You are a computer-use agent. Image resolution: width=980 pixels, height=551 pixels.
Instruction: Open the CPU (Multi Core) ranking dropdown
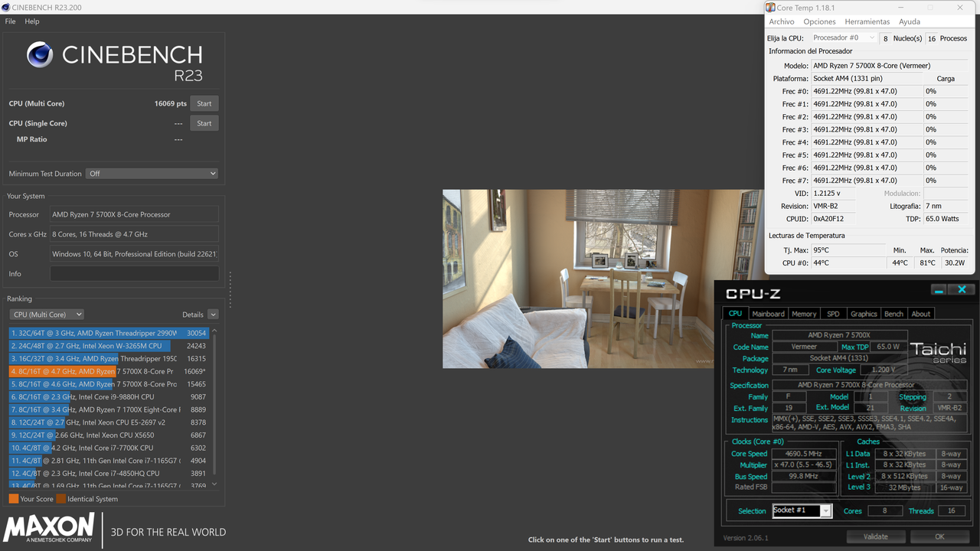click(47, 315)
